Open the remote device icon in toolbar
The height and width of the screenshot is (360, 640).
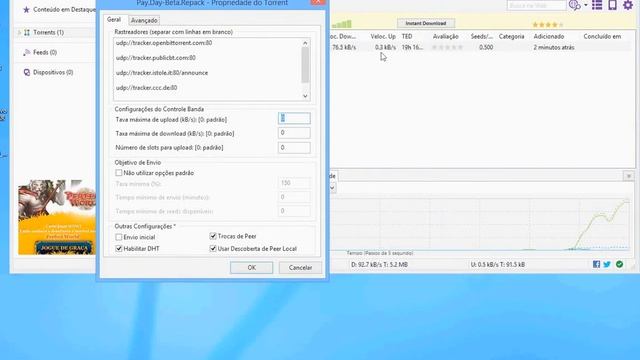pos(612,5)
